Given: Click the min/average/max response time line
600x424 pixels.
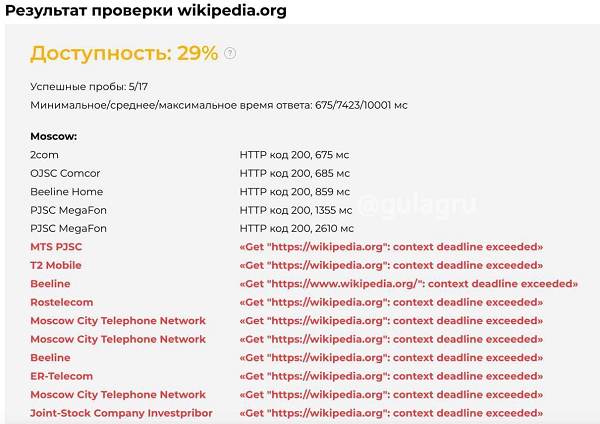Looking at the screenshot, I should click(219, 105).
